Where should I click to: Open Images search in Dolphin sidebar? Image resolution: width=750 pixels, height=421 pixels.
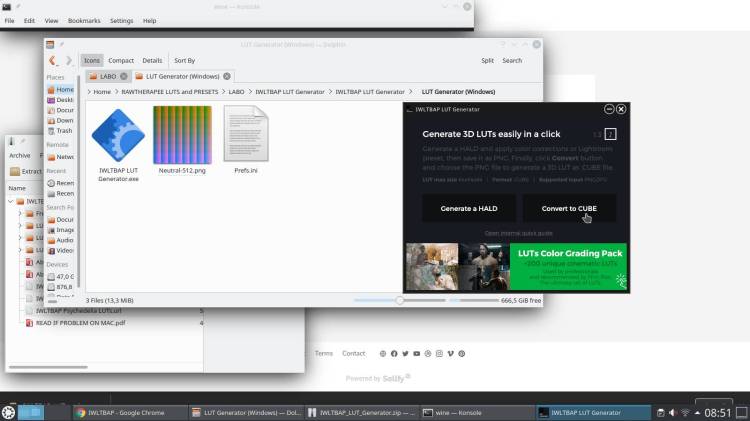61,230
